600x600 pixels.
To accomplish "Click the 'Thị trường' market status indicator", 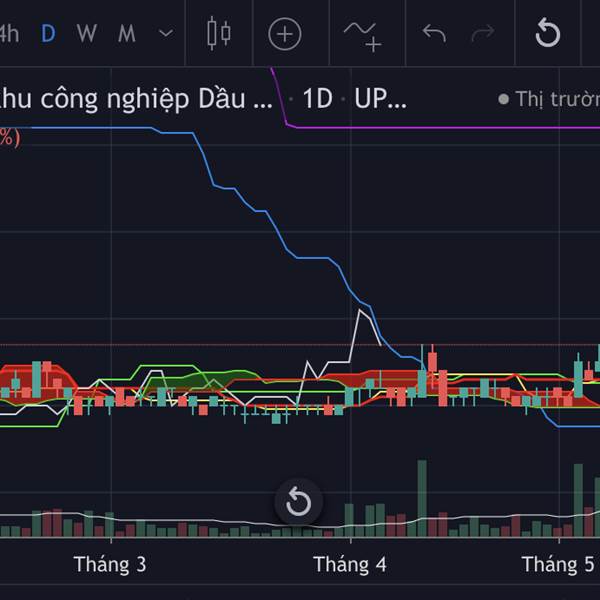I will (x=549, y=99).
